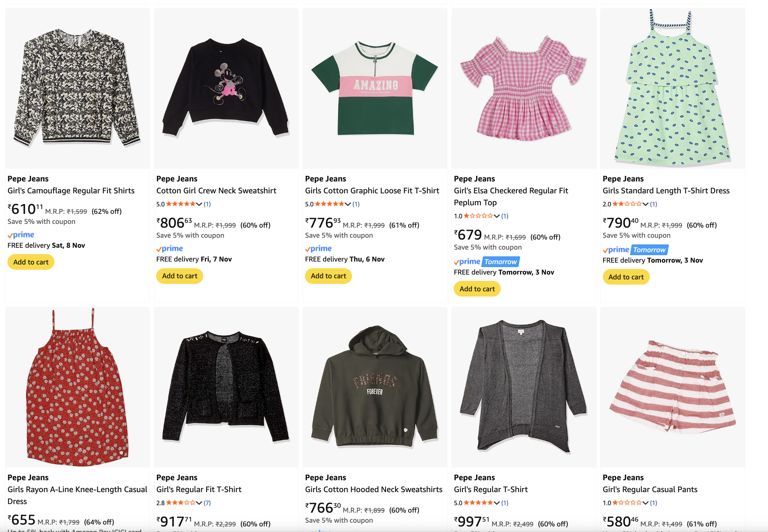This screenshot has height=532, width=768.
Task: Click the star rating of Graphic Loose Fit T-Shirt
Action: point(330,204)
